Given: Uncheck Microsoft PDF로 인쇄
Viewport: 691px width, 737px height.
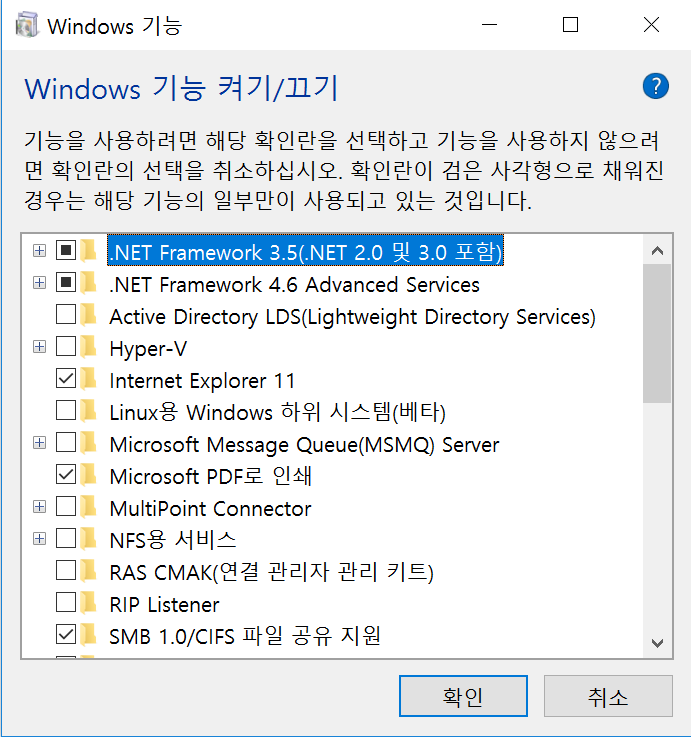Looking at the screenshot, I should click(66, 474).
